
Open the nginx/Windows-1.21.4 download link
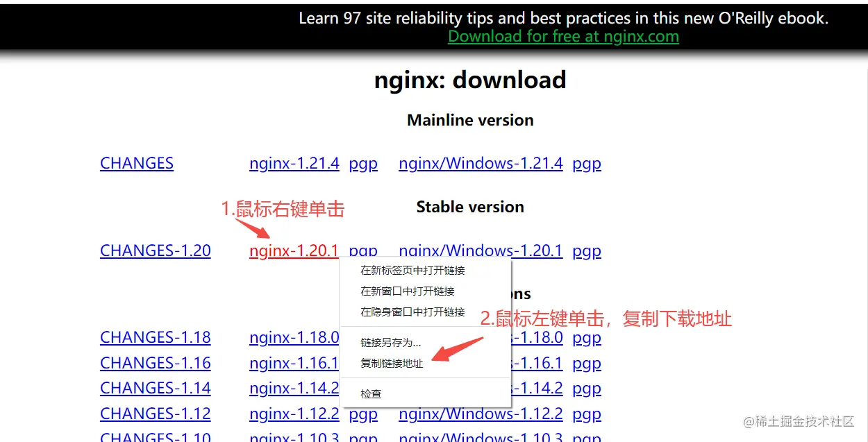click(481, 164)
